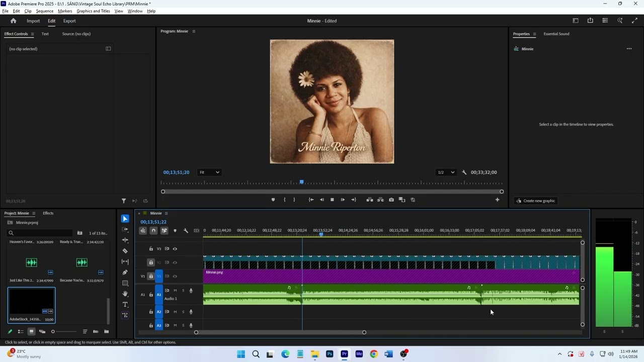Toggle Snap in Timeline magnet
The image size is (644, 362).
(153, 231)
